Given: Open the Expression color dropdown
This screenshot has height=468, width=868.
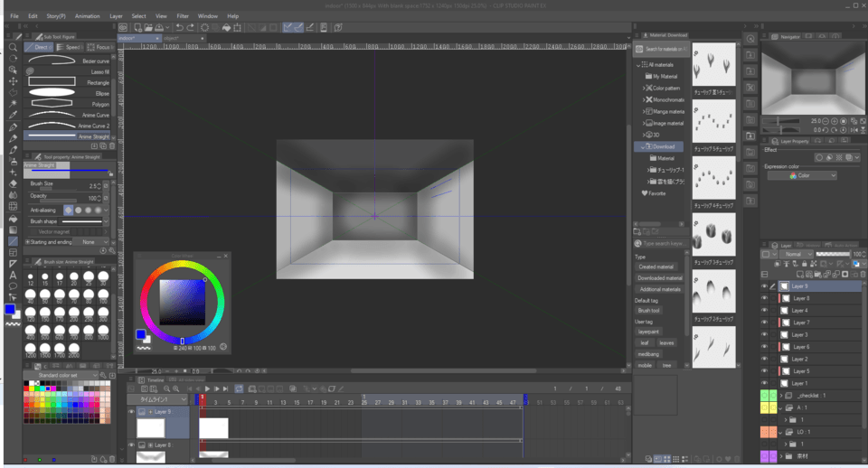Looking at the screenshot, I should click(x=802, y=175).
